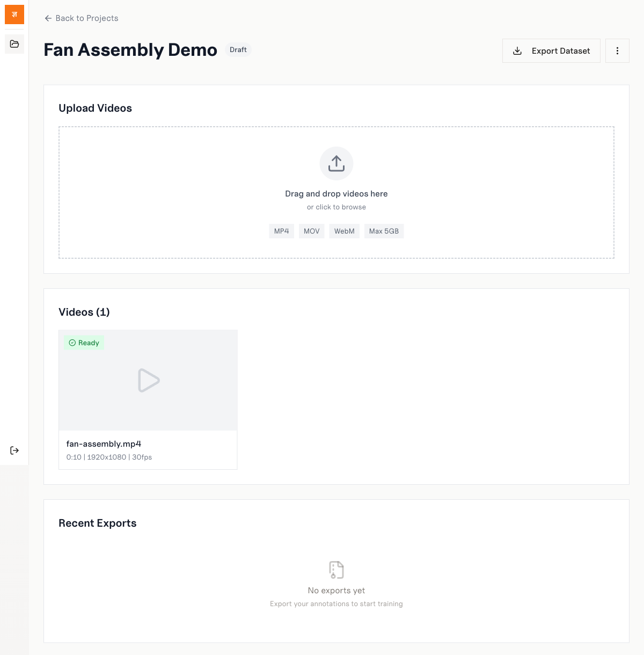Viewport: 644px width, 655px height.
Task: Click the WebM format tag
Action: pyautogui.click(x=344, y=231)
